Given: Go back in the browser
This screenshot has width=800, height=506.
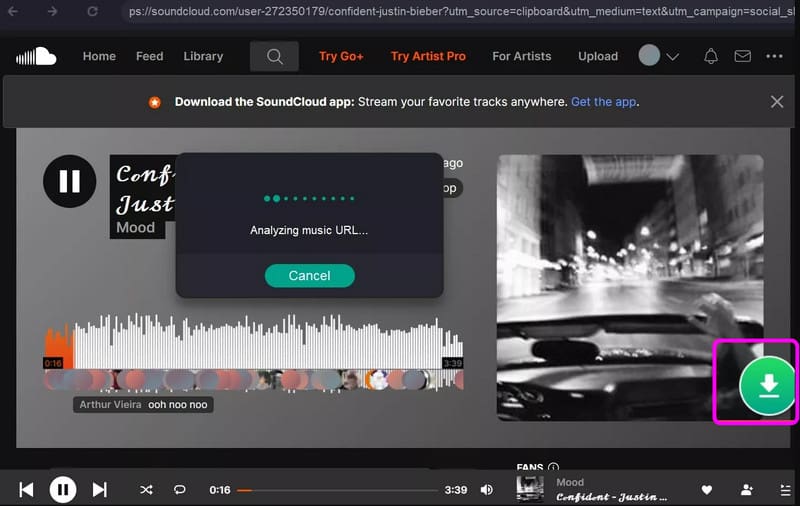Looking at the screenshot, I should pyautogui.click(x=13, y=11).
